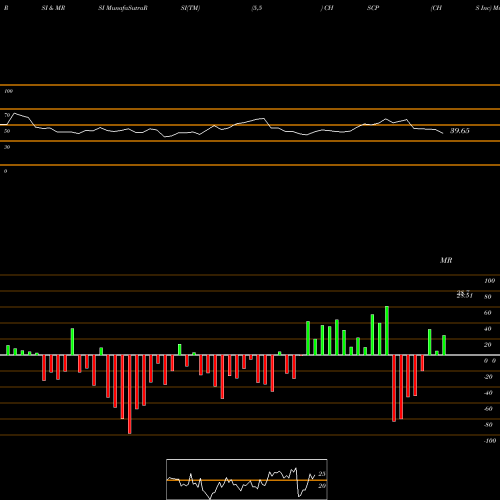Click the 'SI(TM)' header text
Image resolution: width=500 pixels, height=500 pixels.
coord(190,8)
